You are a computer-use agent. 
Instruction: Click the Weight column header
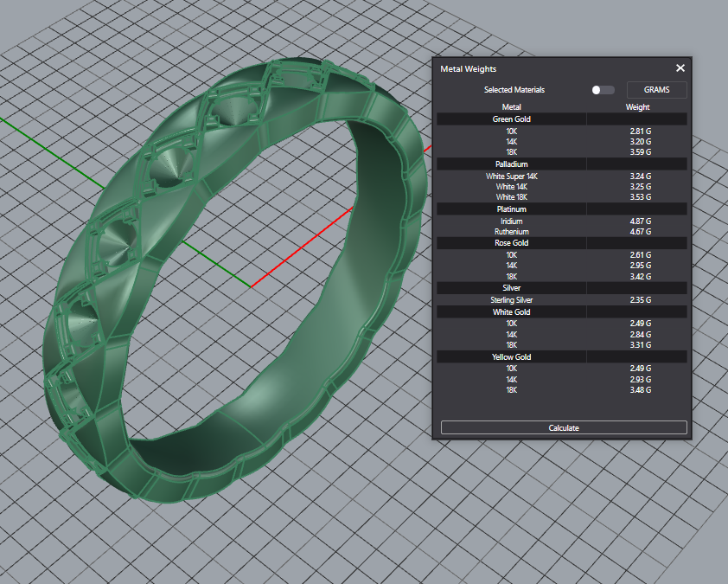coord(637,107)
